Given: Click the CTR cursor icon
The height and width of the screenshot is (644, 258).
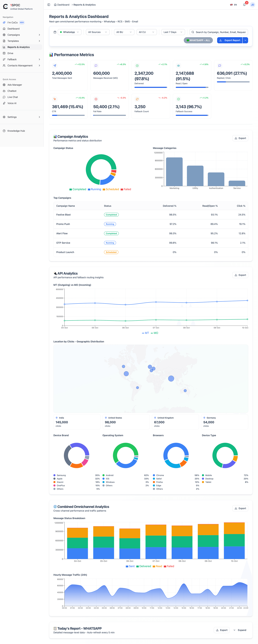Looking at the screenshot, I should [55, 99].
